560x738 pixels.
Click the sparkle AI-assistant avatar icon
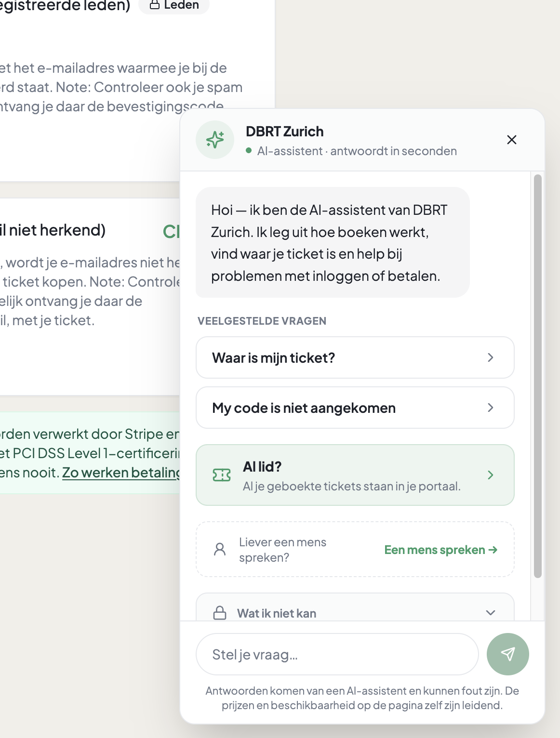coord(215,140)
